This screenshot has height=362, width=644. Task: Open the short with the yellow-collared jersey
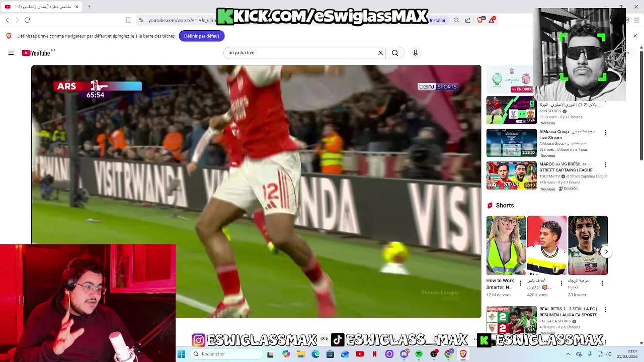(547, 245)
